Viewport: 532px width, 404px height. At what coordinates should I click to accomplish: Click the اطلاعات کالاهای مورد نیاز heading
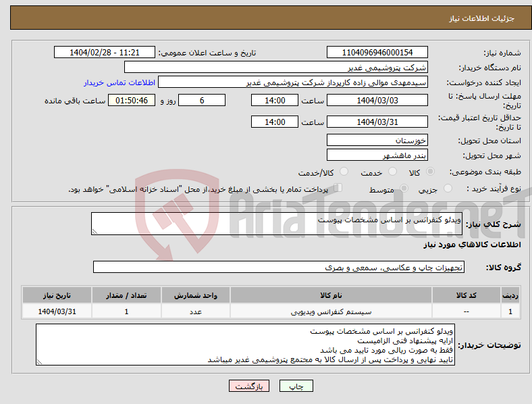click(472, 245)
